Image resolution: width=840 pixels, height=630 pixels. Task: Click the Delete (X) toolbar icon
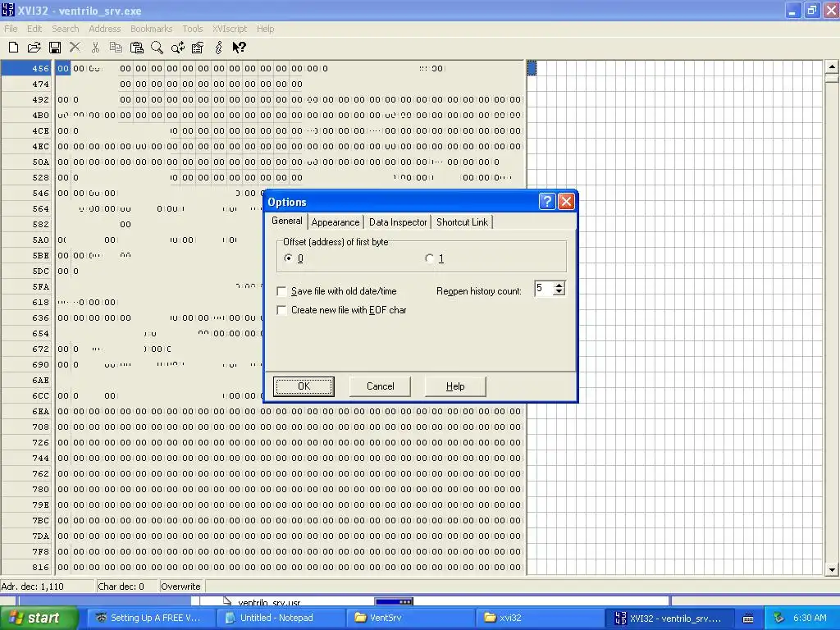(x=75, y=48)
